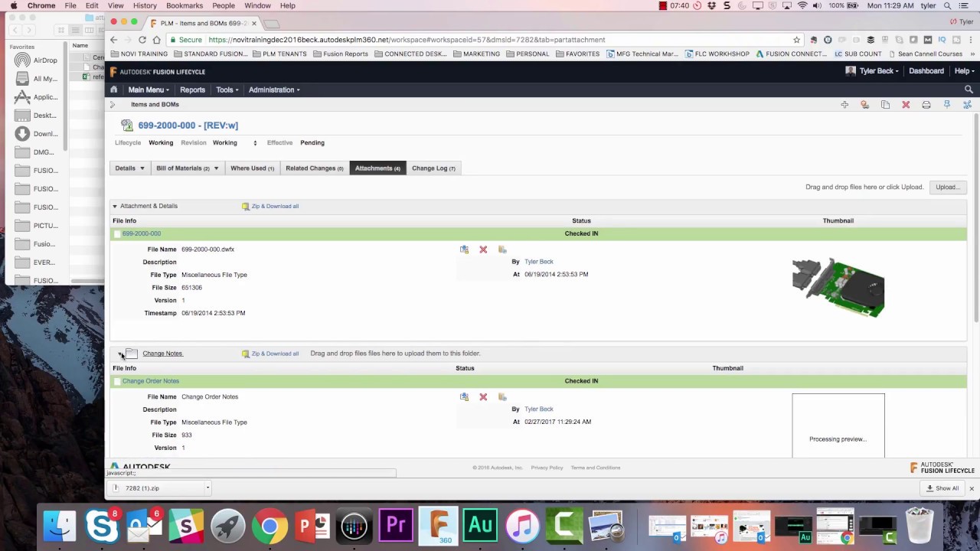Open the Help dropdown menu
This screenshot has height=551, width=980.
(964, 71)
